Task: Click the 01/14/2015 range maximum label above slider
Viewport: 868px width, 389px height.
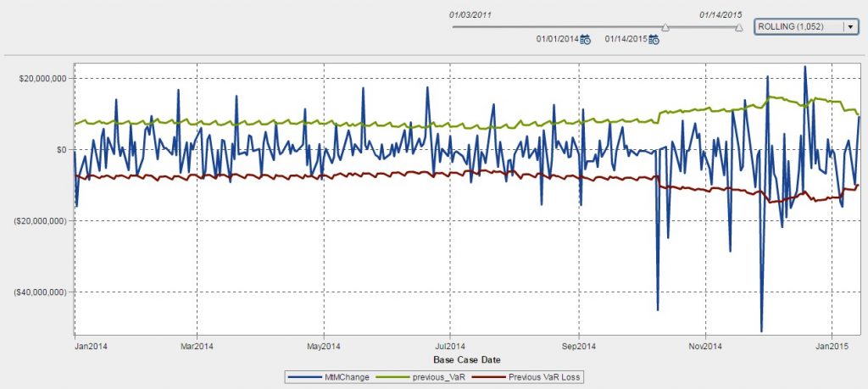Action: pos(721,15)
